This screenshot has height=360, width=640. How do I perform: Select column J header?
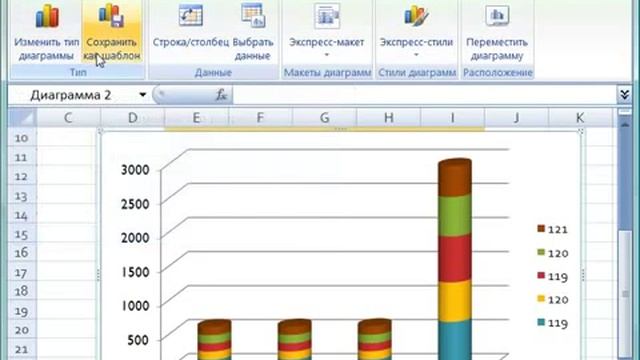517,118
